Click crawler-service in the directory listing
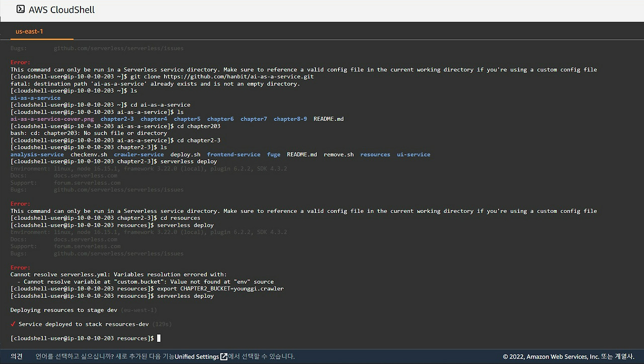The height and width of the screenshot is (364, 644). tap(139, 154)
